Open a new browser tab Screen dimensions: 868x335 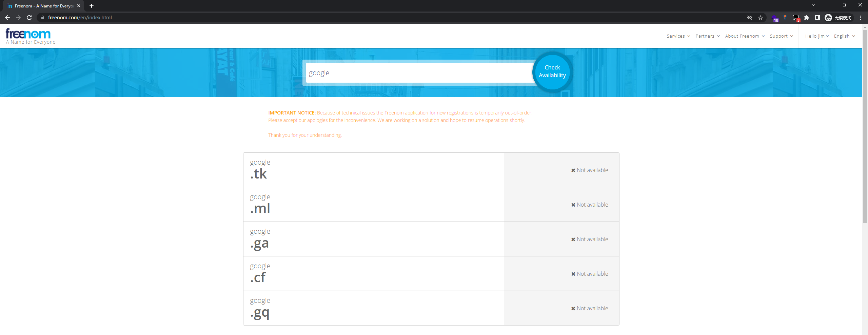[92, 6]
